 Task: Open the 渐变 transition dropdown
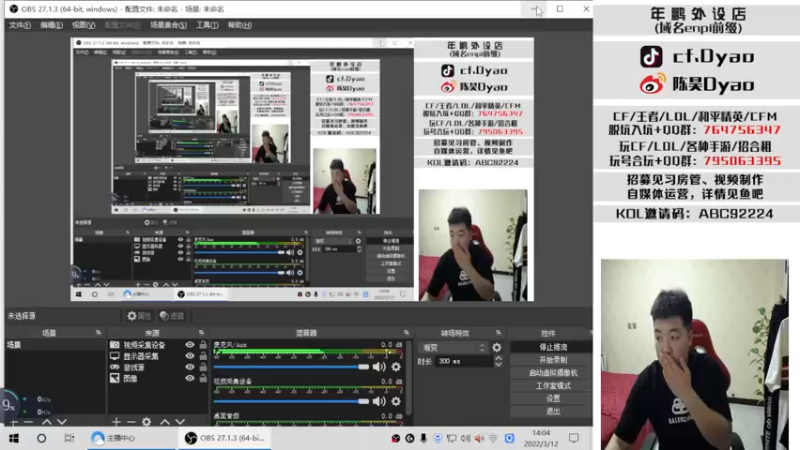coord(453,347)
